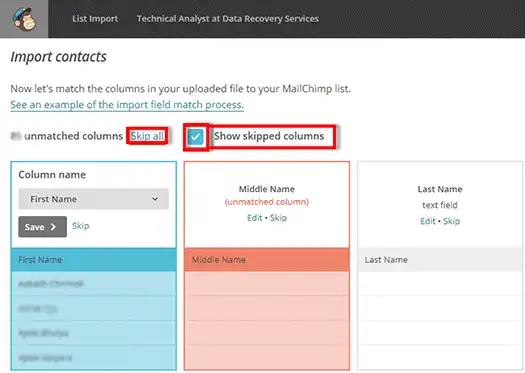
Task: Click the Middle Name column title
Action: point(267,189)
